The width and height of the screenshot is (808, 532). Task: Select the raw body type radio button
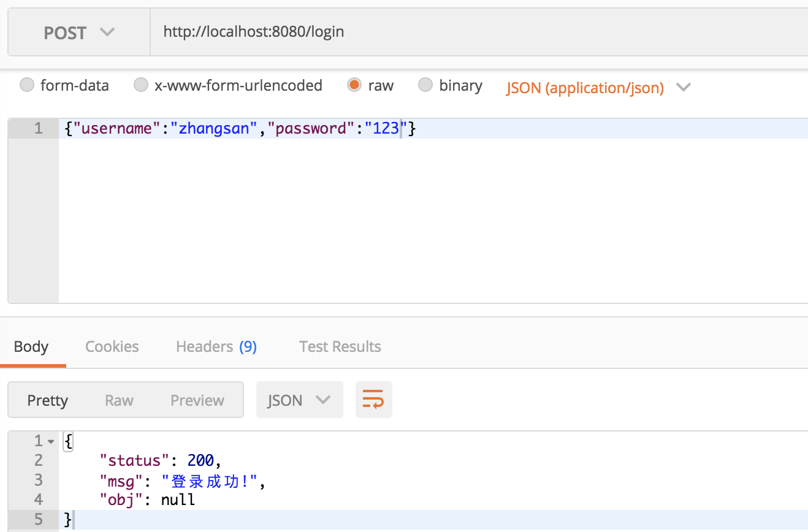pos(354,86)
